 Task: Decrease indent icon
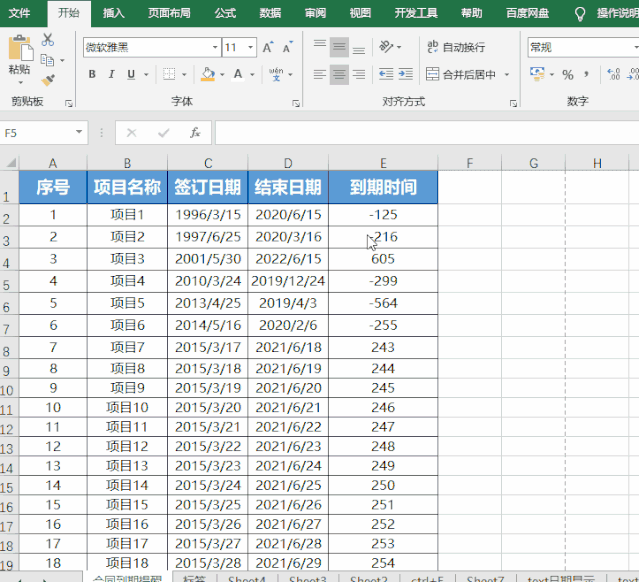(386, 74)
